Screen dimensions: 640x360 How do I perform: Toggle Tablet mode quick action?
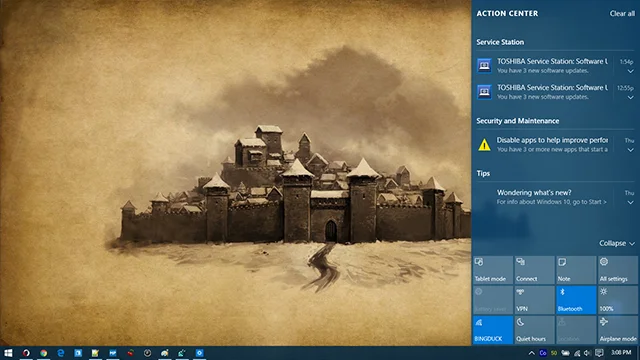pyautogui.click(x=493, y=270)
